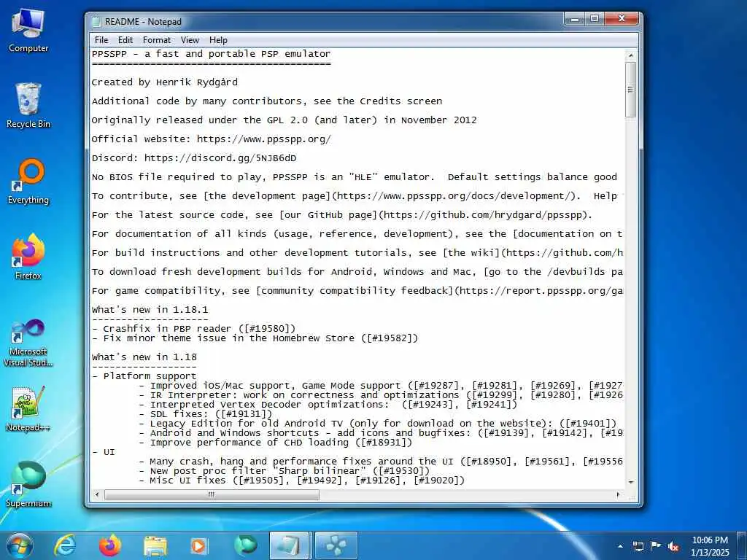Close the README Notepad window
Image resolution: width=747 pixels, height=560 pixels.
coord(622,18)
